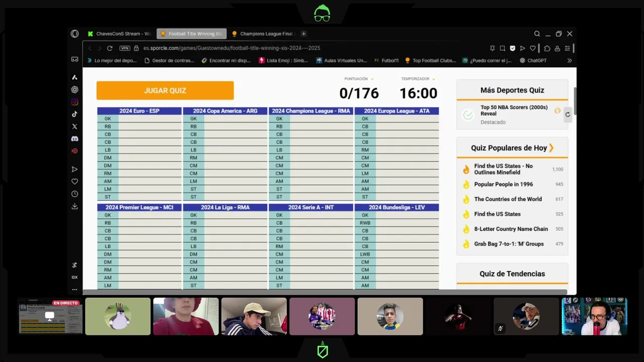Switch to Champions League Final tab
This screenshot has width=644, height=362.
(x=263, y=34)
